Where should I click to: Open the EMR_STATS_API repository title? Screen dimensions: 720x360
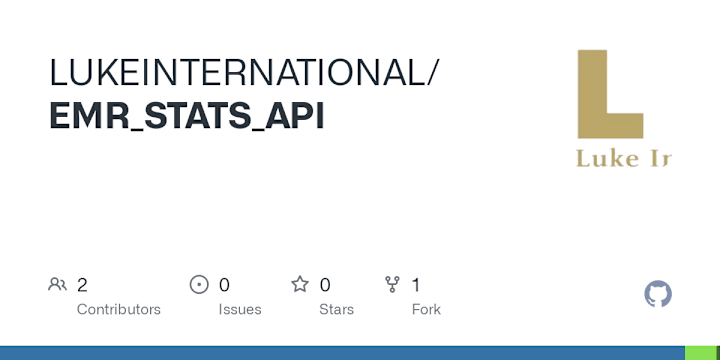click(x=187, y=115)
